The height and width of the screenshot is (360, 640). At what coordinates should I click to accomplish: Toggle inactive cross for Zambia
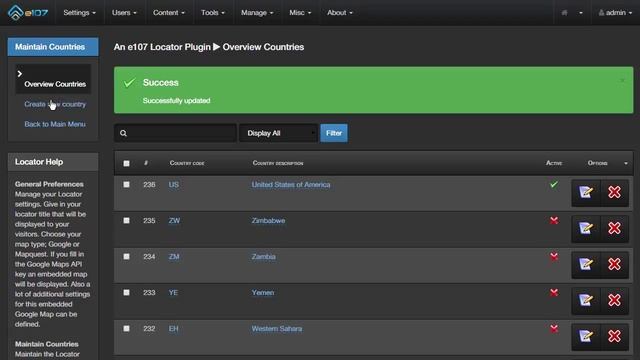(x=554, y=256)
